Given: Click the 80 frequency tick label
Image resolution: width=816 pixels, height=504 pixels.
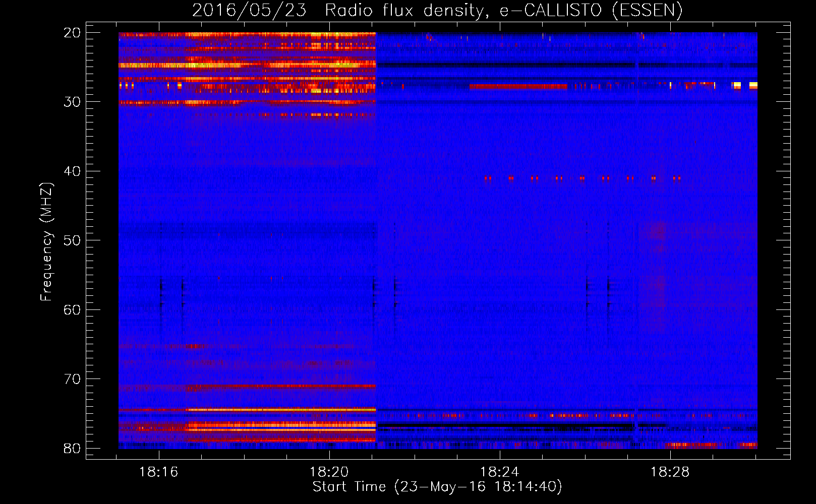Looking at the screenshot, I should tap(72, 449).
